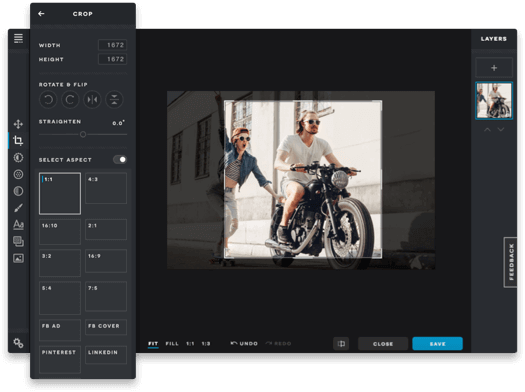This screenshot has width=525, height=392.
Task: Choose the 5:4 aspect ratio
Action: click(x=60, y=298)
